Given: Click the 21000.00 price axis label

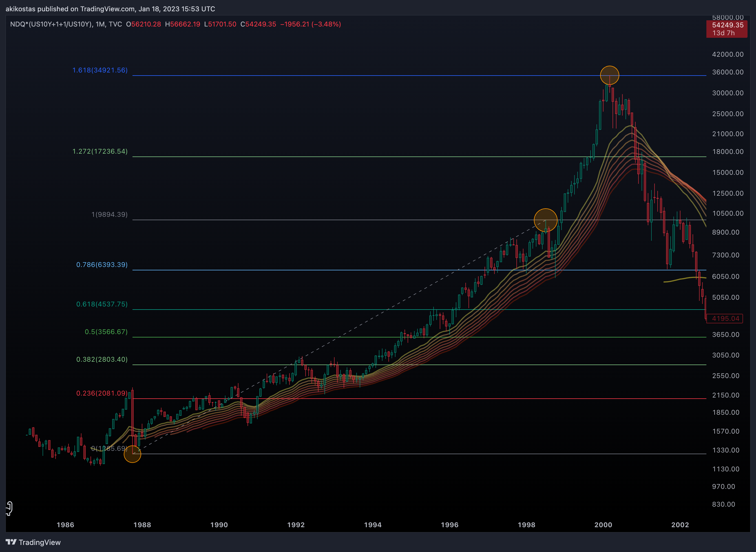Looking at the screenshot, I should pos(728,134).
